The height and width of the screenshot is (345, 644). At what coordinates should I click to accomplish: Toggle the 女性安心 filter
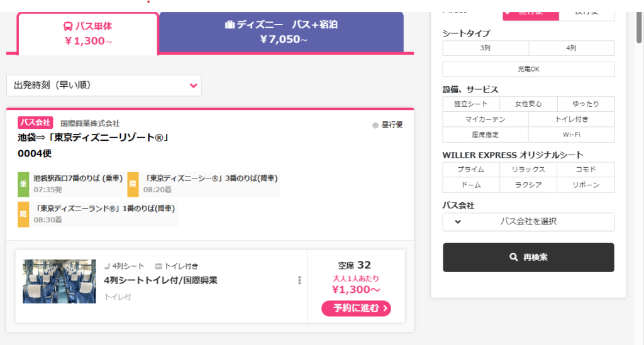(528, 104)
